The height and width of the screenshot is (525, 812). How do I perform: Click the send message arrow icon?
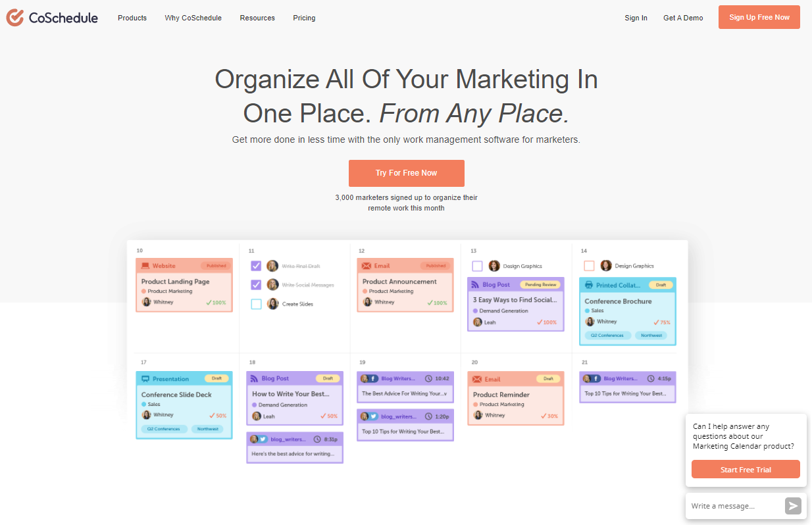793,506
